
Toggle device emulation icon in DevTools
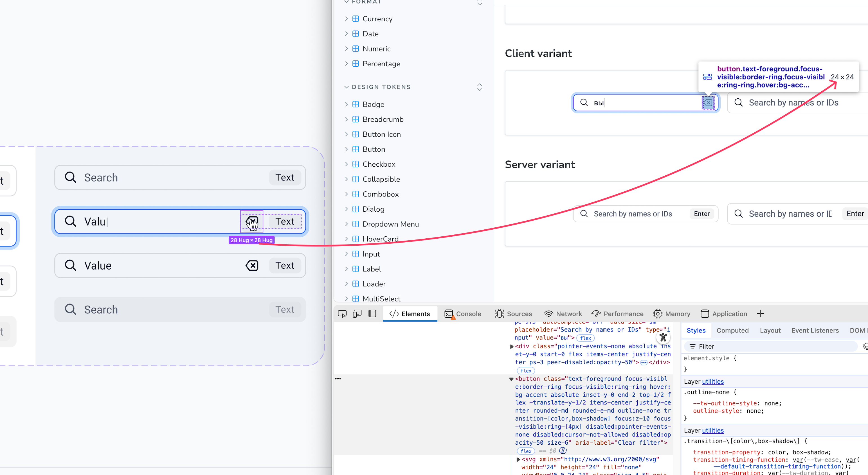tap(357, 314)
